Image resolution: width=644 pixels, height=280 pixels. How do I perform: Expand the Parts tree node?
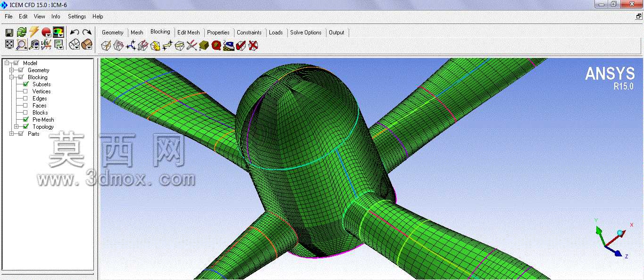tap(12, 134)
